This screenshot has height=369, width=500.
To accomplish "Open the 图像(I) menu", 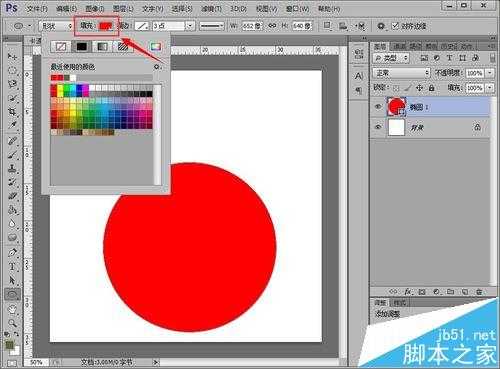I will coord(94,8).
